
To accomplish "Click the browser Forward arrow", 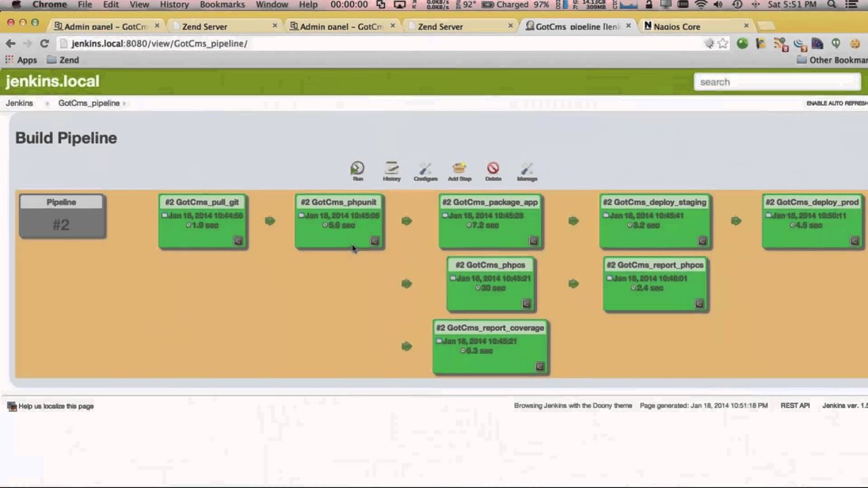I will click(27, 43).
